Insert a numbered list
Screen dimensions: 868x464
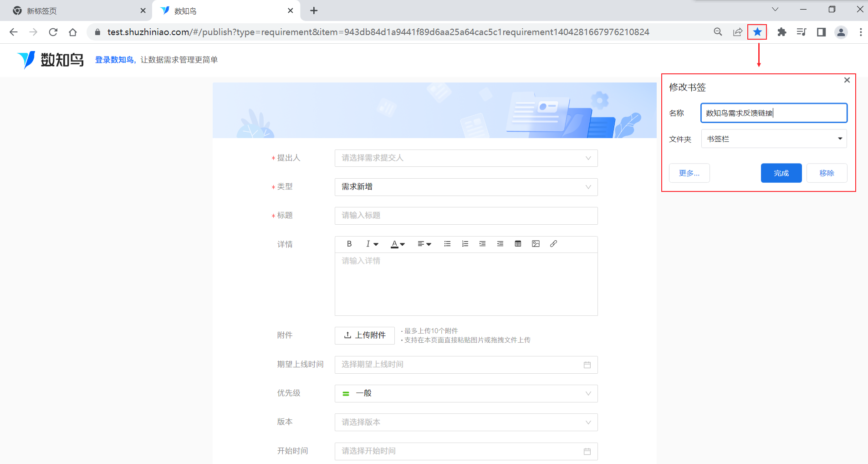tap(465, 244)
